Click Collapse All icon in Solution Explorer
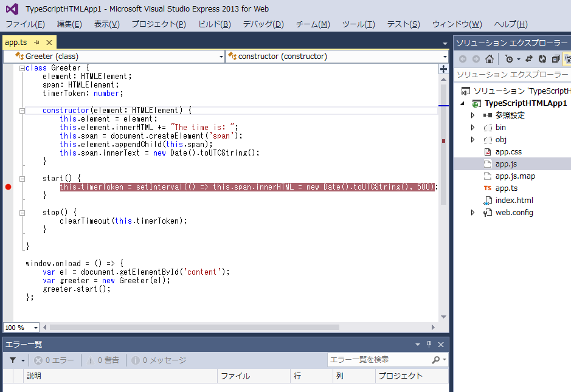The image size is (571, 392). 556,59
